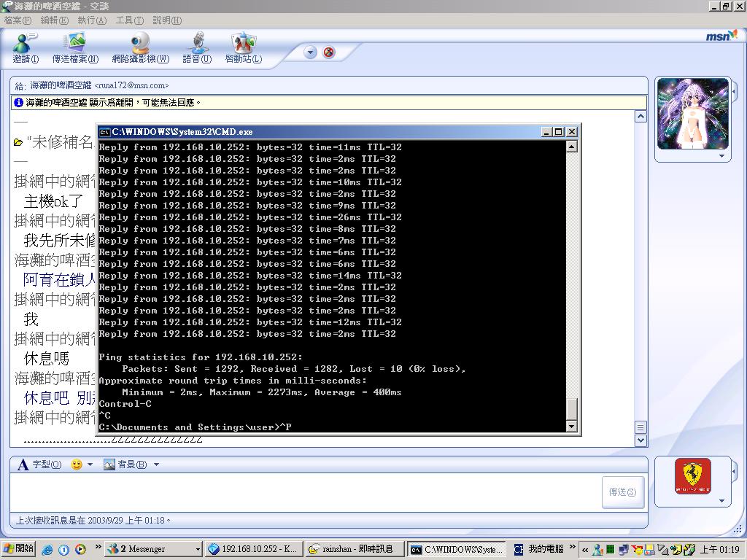Image resolution: width=747 pixels, height=560 pixels.
Task: Open dropdown under contact's display picture
Action: point(721,156)
